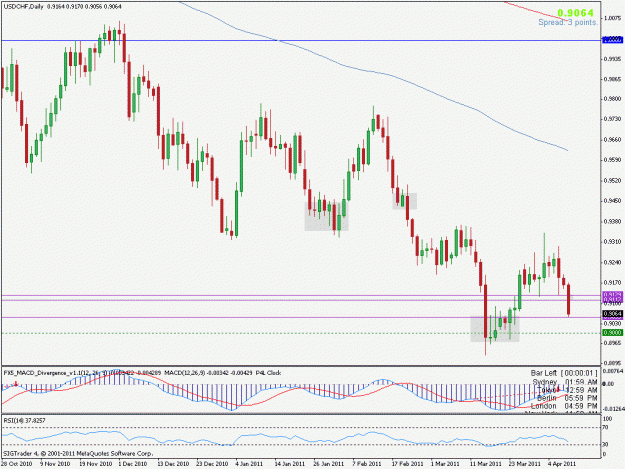Click the 0.9730 price axis label

[613, 119]
